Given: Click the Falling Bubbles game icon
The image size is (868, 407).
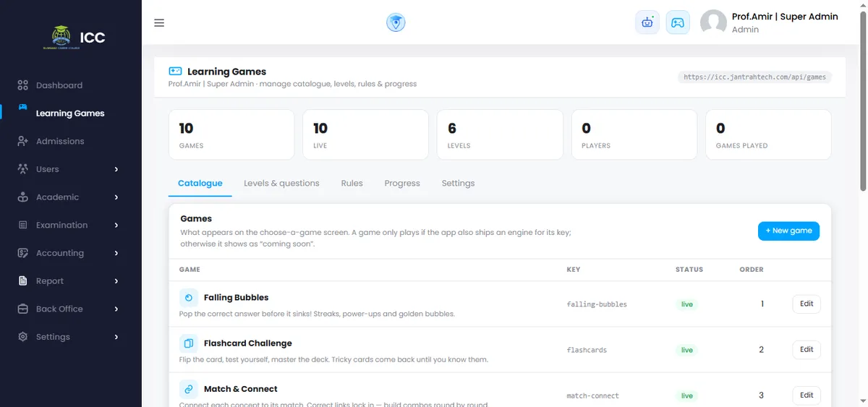Looking at the screenshot, I should tap(189, 297).
